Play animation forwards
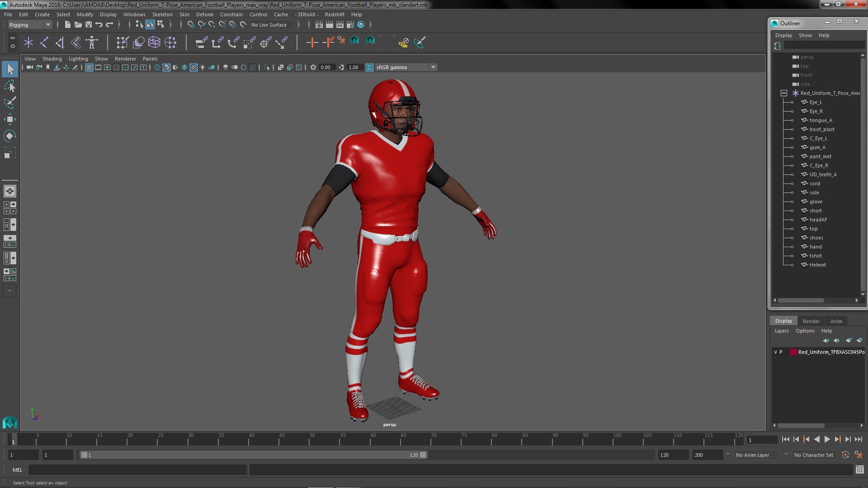Viewport: 868px width, 488px height. coord(827,439)
